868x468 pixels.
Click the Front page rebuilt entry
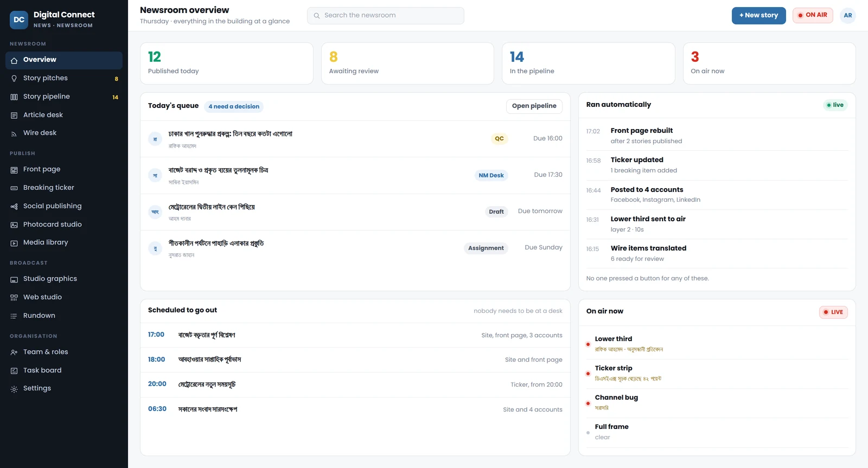717,136
